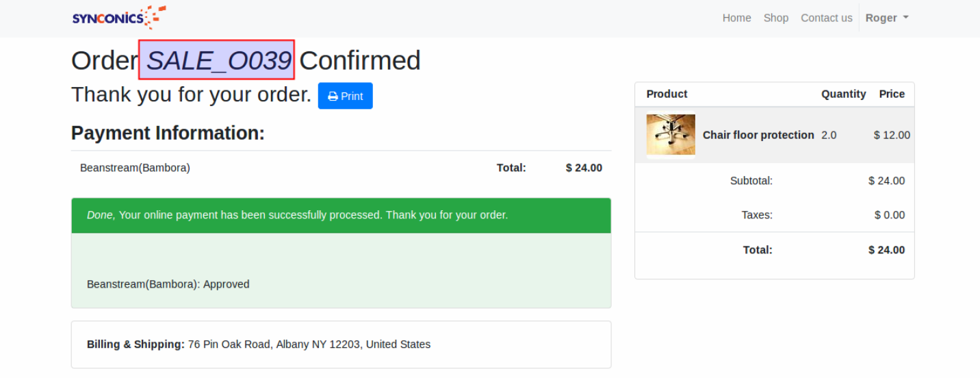Click the Beanstream(Bambora): Approved status text

(x=168, y=284)
